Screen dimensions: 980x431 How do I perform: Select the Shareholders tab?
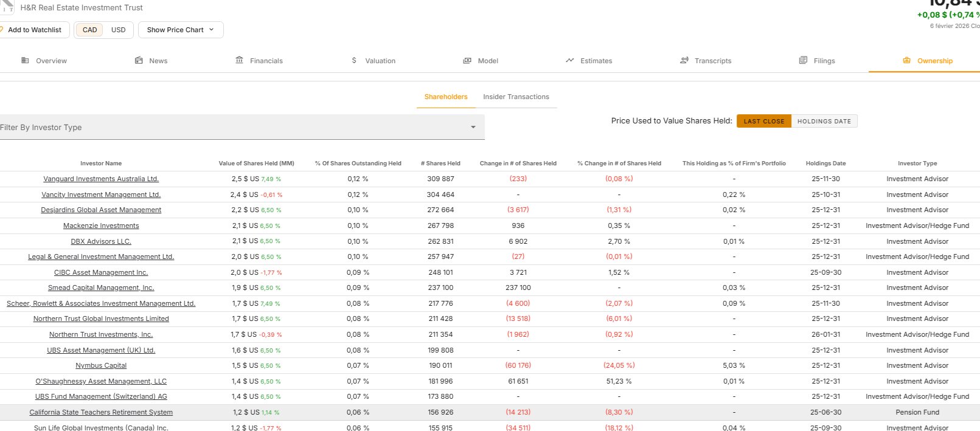click(x=445, y=97)
